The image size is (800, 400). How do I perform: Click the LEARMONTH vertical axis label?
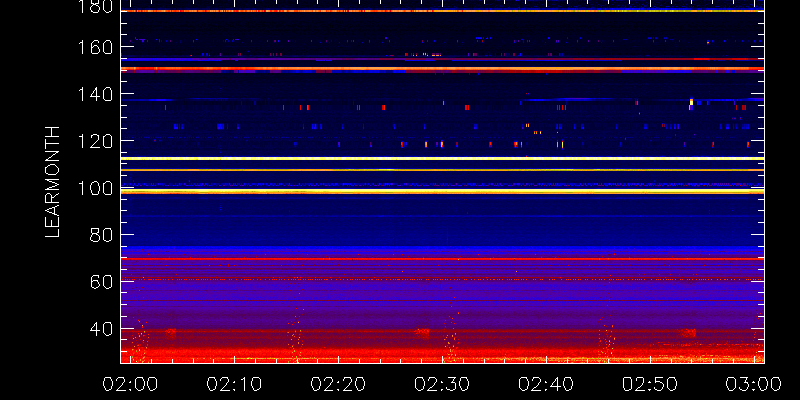53,182
